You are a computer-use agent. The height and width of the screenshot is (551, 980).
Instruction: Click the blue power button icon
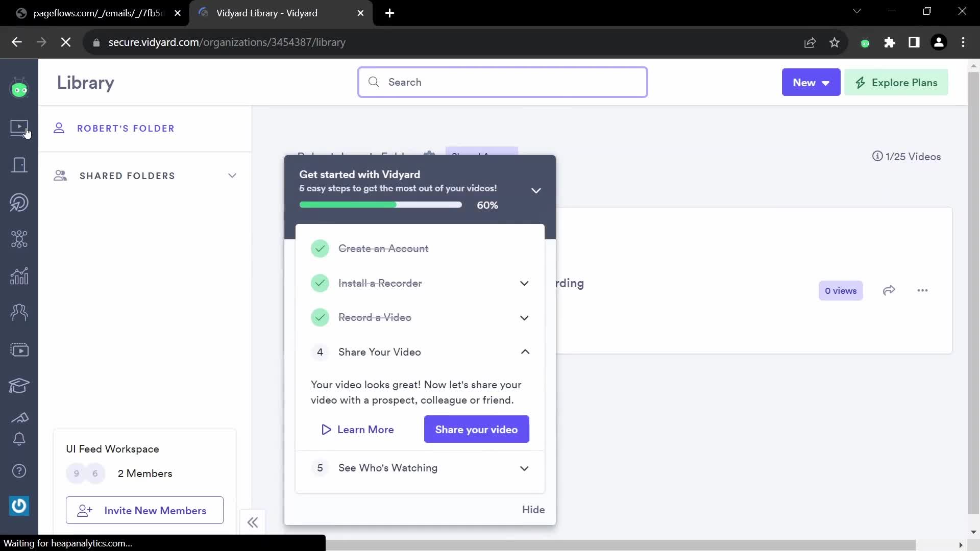click(x=19, y=506)
